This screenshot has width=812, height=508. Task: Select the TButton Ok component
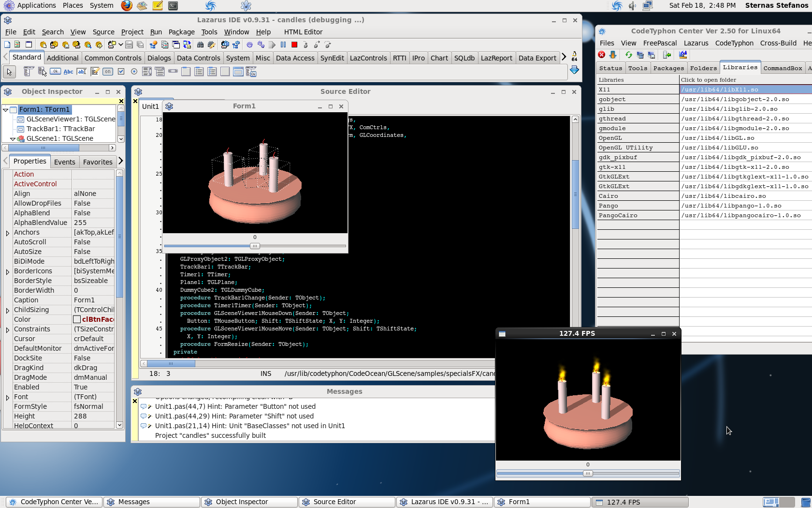55,72
